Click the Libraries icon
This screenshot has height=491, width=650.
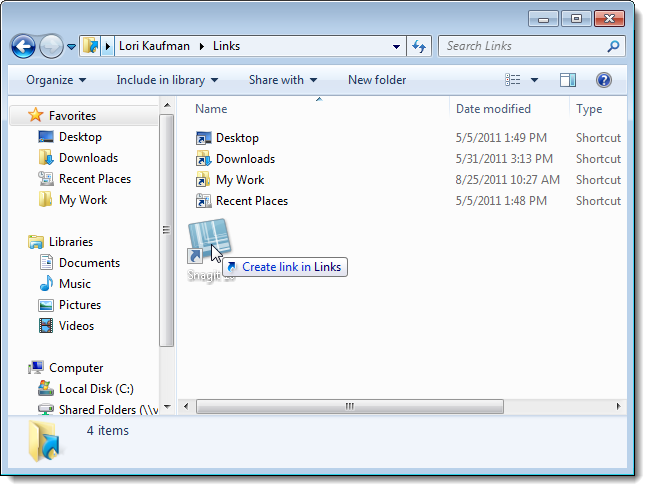tap(36, 242)
